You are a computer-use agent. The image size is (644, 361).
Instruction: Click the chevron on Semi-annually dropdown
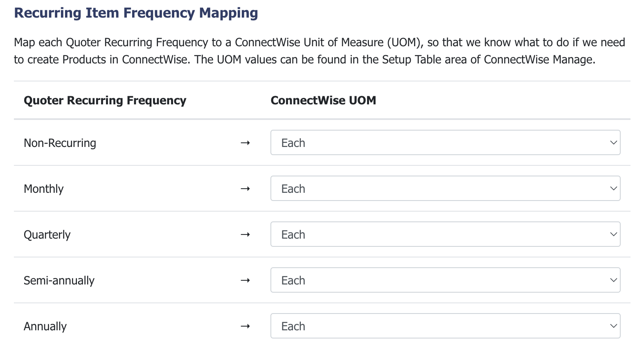[x=613, y=280]
